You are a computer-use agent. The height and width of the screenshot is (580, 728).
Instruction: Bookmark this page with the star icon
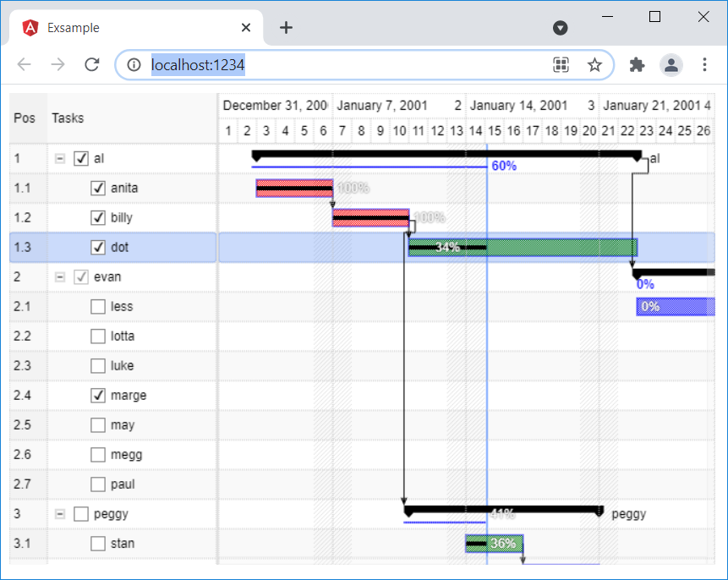594,65
